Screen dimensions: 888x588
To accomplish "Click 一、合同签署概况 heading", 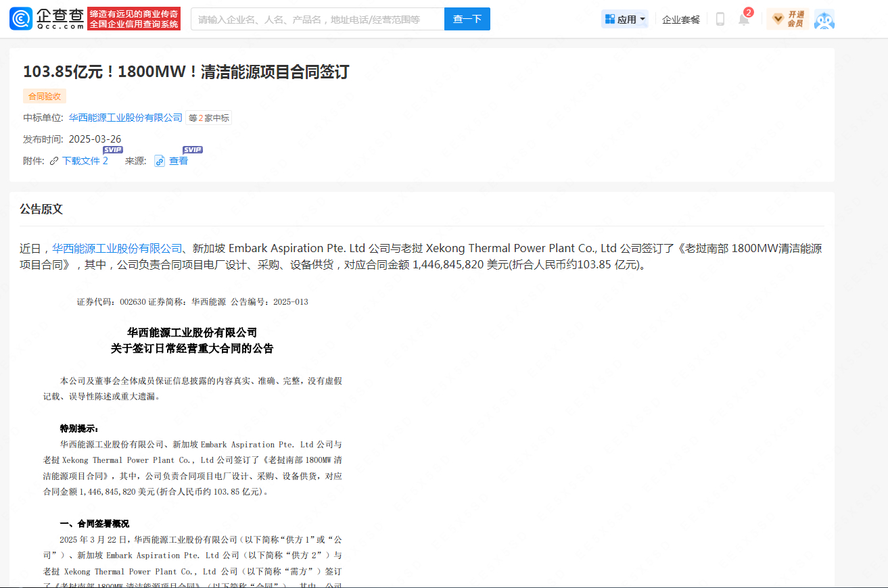I will coord(94,524).
